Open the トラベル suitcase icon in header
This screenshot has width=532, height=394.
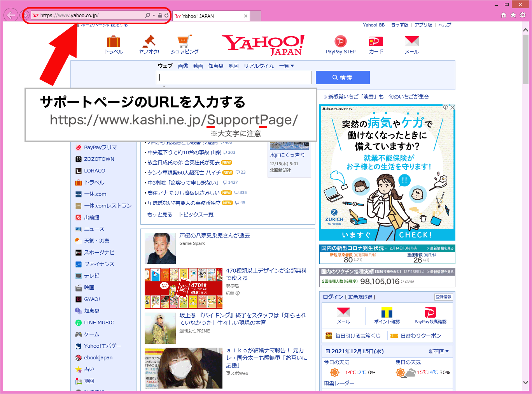pyautogui.click(x=114, y=41)
